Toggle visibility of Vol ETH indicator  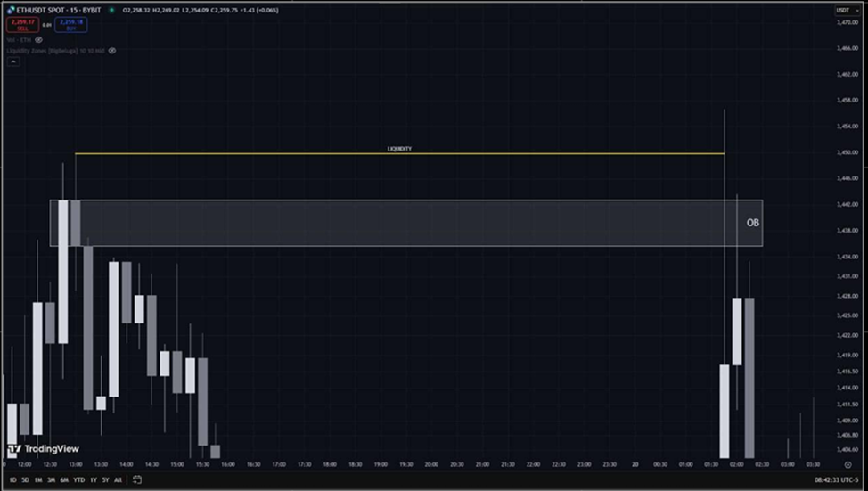[x=38, y=40]
